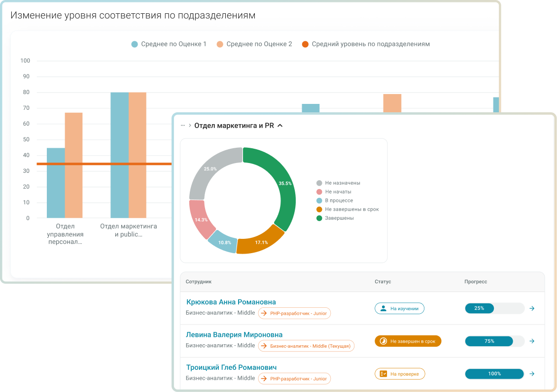557x392 pixels.
Task: Toggle Среднее по Оценке 1 legend series
Action: [169, 44]
